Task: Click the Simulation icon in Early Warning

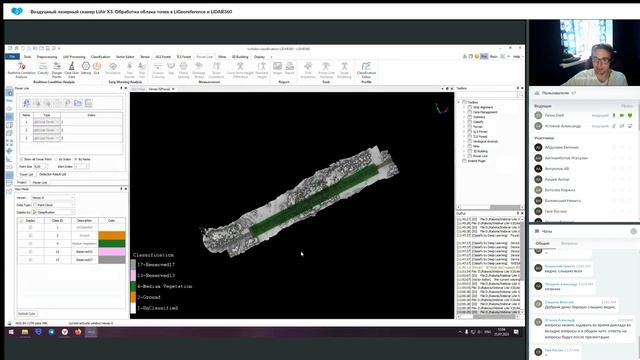Action: tap(113, 68)
